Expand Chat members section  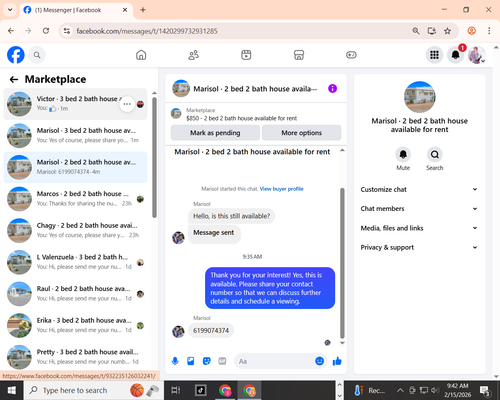coord(419,209)
